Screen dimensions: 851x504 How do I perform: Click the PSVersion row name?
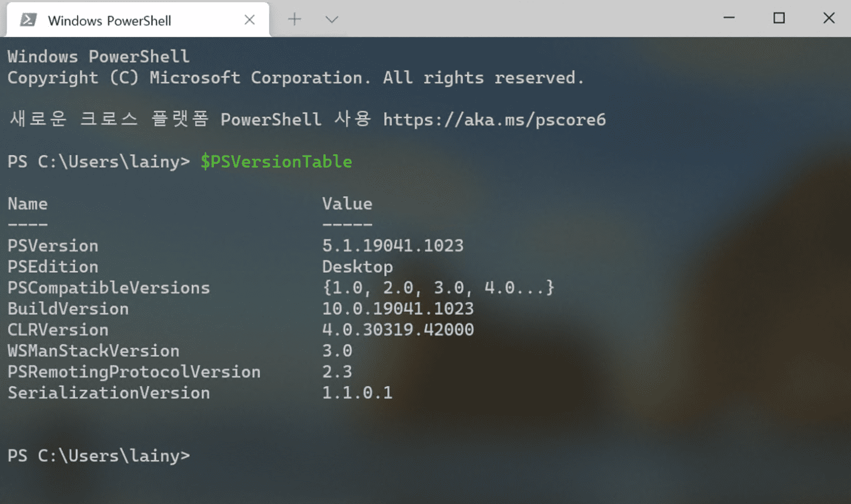pos(53,245)
